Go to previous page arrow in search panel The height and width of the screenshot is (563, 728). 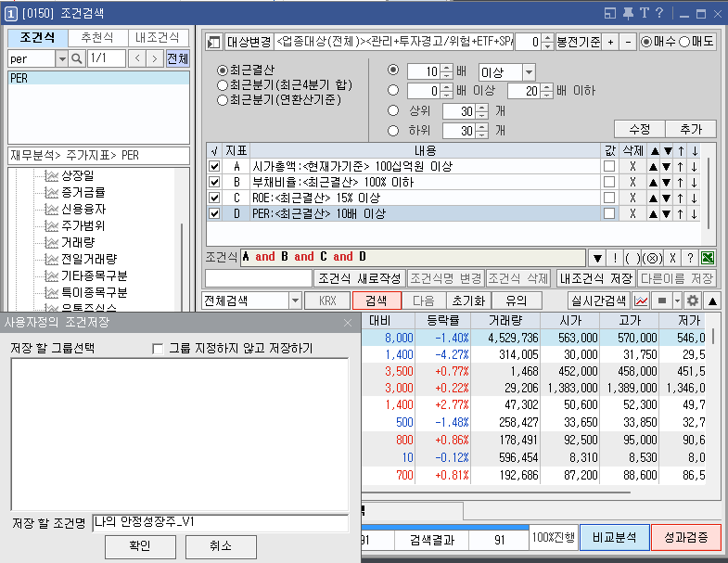[137, 58]
